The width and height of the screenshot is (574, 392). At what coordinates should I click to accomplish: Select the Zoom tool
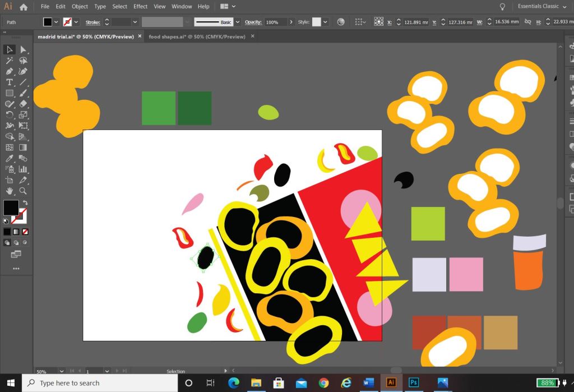[23, 191]
